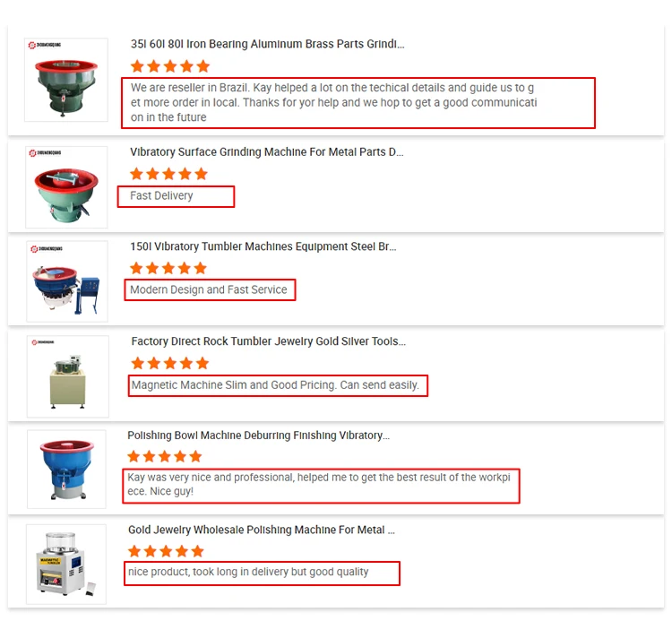The width and height of the screenshot is (672, 621).
Task: Open the 35l 60l 80l Iron Bearing product title
Action: (267, 44)
